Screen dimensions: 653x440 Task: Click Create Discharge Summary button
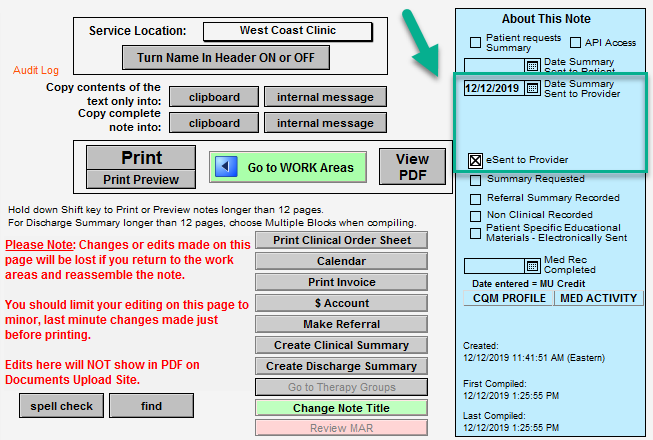coord(341,366)
